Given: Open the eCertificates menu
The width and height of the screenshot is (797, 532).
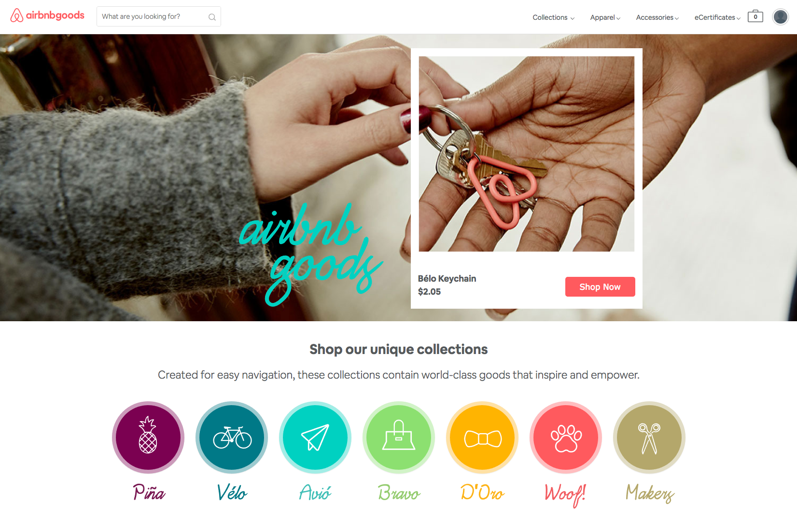Looking at the screenshot, I should click(x=717, y=17).
